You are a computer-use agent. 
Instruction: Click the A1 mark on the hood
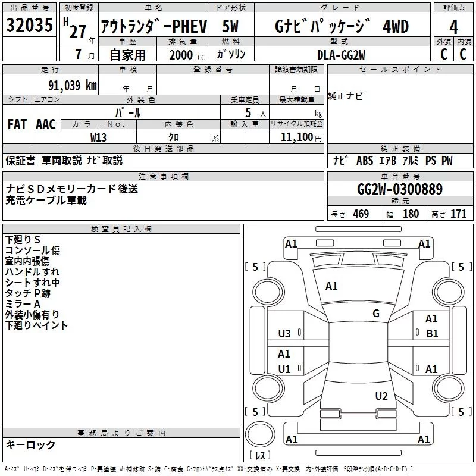tap(331, 286)
